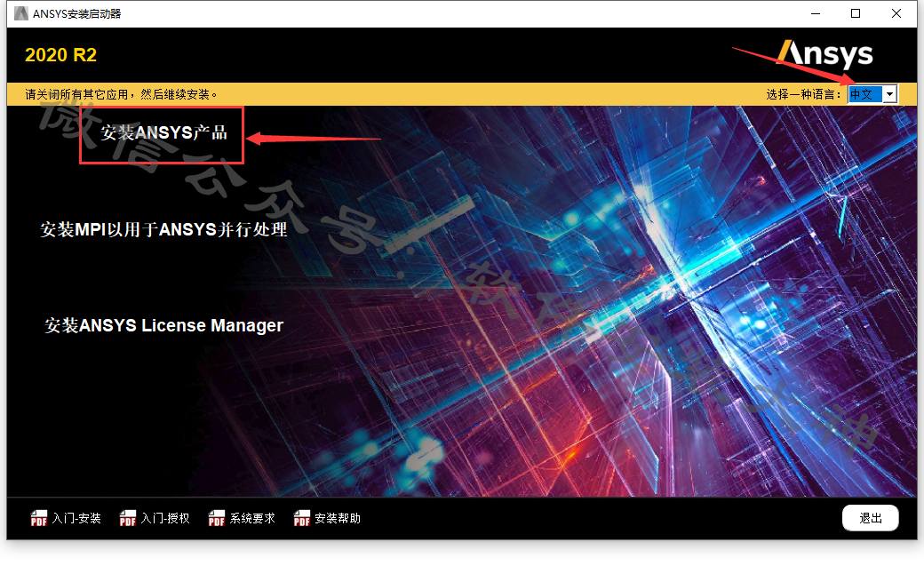Click the 退出 exit button

pyautogui.click(x=871, y=518)
